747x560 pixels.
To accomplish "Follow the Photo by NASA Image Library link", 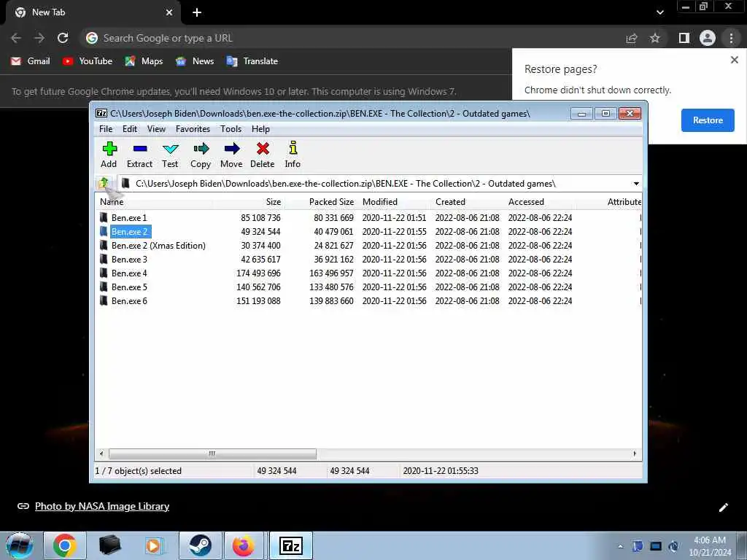I will click(102, 506).
